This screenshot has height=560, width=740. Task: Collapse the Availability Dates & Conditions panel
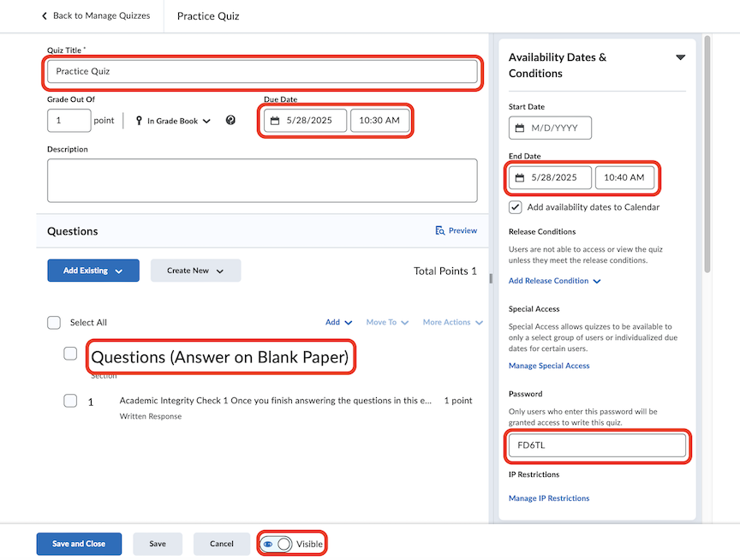(681, 57)
